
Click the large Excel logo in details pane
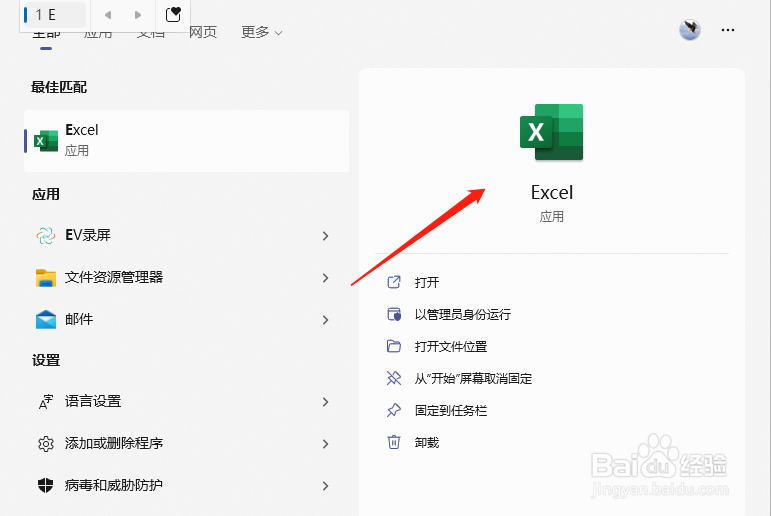point(552,132)
